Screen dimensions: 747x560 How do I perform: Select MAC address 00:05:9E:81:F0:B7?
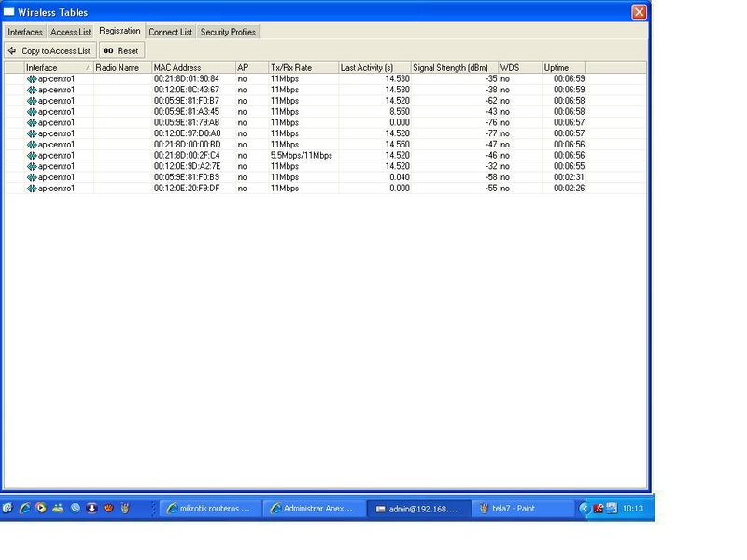pyautogui.click(x=187, y=101)
